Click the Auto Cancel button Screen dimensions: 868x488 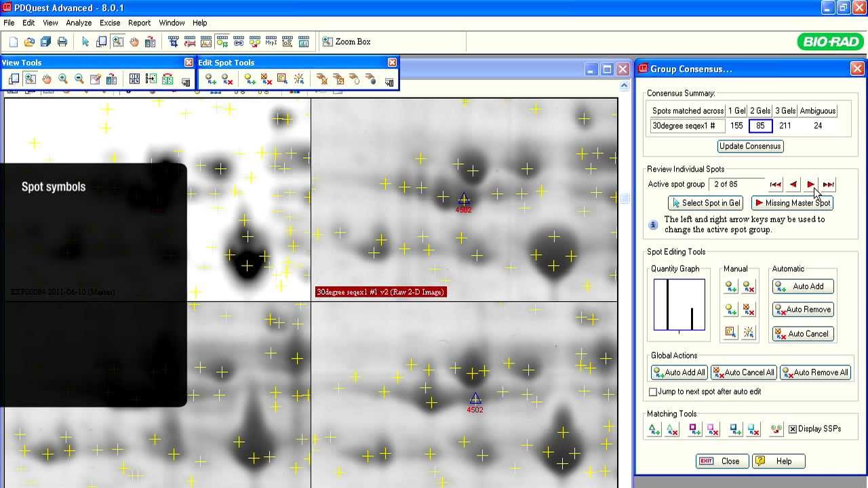click(x=803, y=334)
